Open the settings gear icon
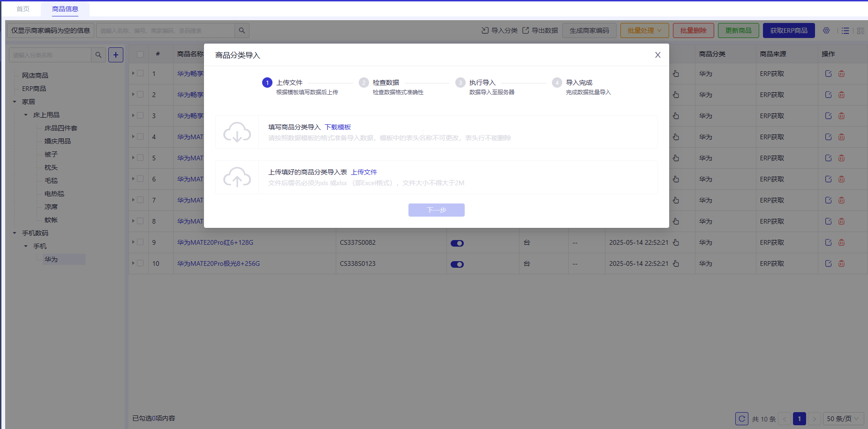The image size is (868, 429). (826, 30)
